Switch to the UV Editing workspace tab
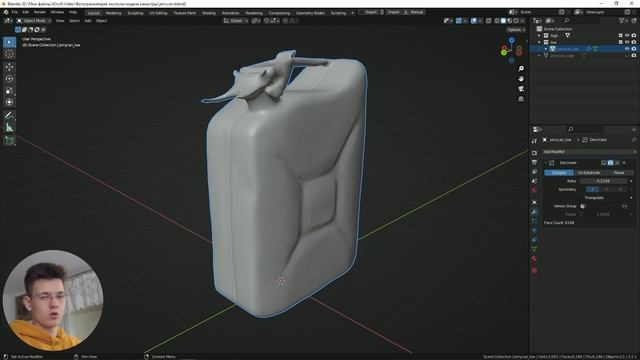This screenshot has width=640, height=360. click(x=158, y=13)
